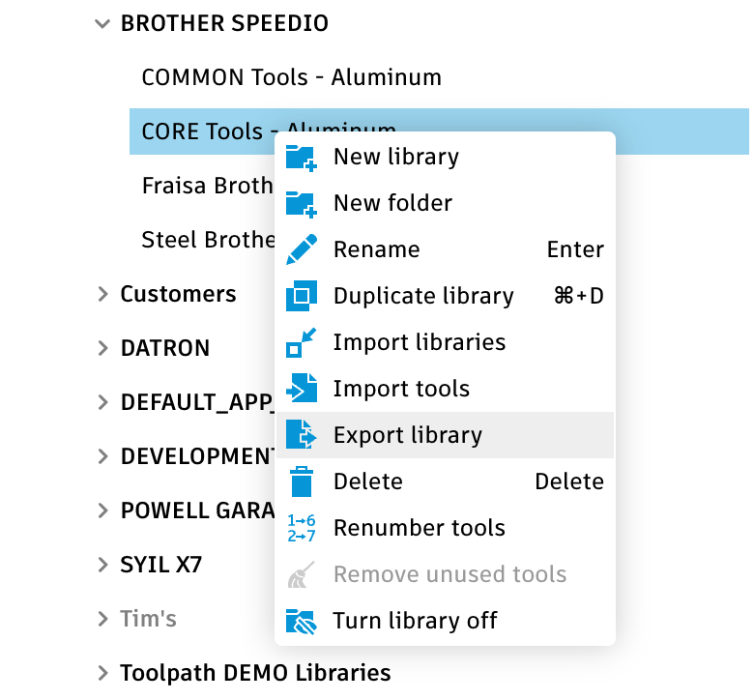Image resolution: width=754 pixels, height=700 pixels.
Task: Click the Turn library off icon
Action: click(x=302, y=621)
